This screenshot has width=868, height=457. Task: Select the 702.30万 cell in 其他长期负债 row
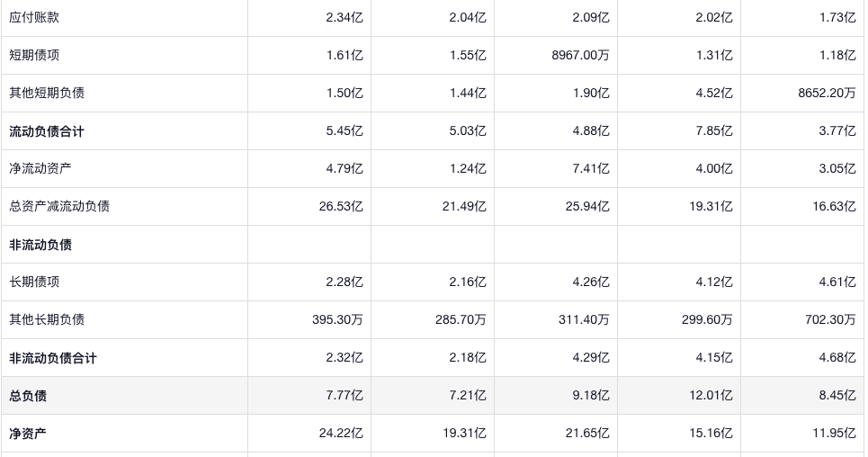[830, 319]
